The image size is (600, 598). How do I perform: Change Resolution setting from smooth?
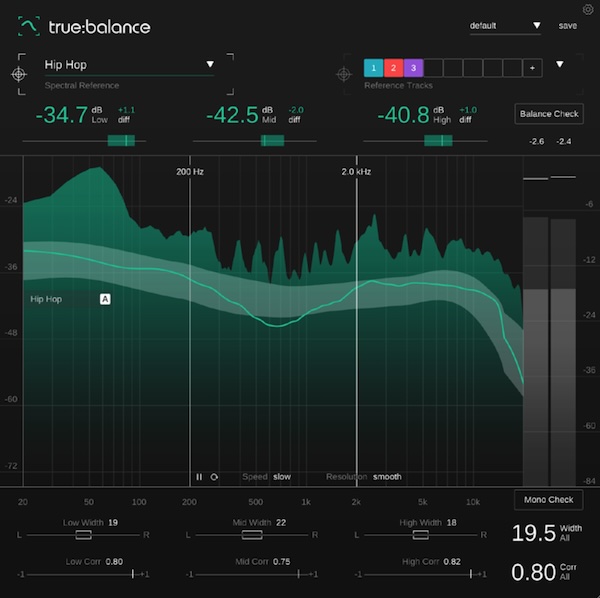387,477
